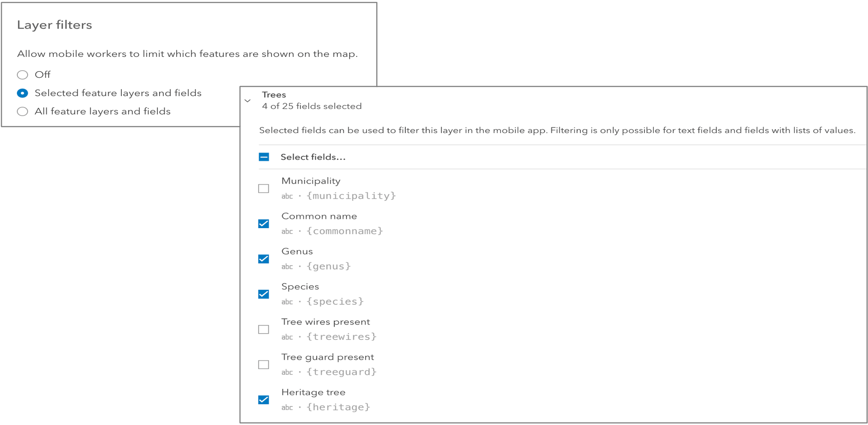Uncheck the Common name field
Viewport: 868px width, 425px height.
(263, 223)
